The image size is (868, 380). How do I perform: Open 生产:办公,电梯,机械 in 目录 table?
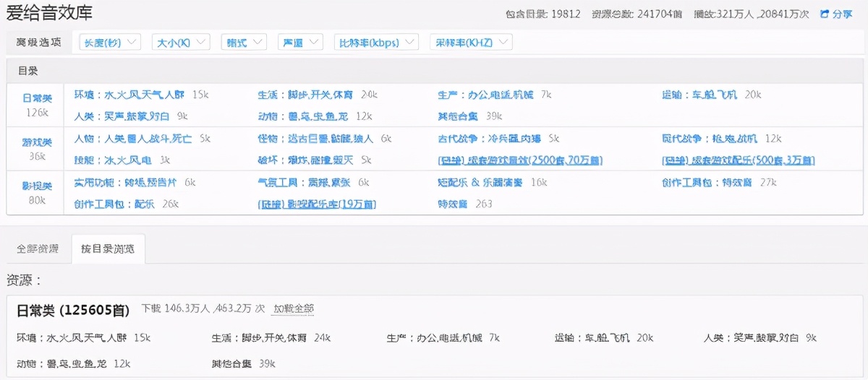click(x=485, y=95)
